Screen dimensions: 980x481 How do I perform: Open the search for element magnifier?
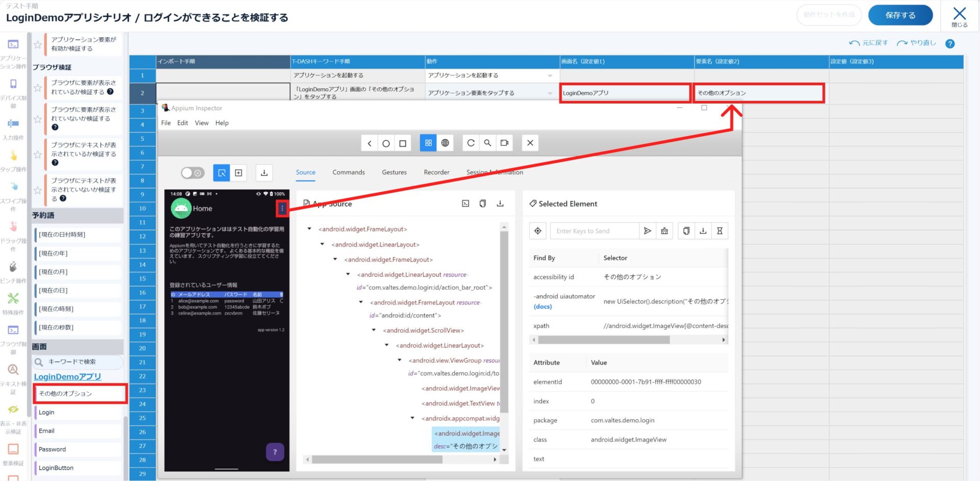pyautogui.click(x=487, y=143)
